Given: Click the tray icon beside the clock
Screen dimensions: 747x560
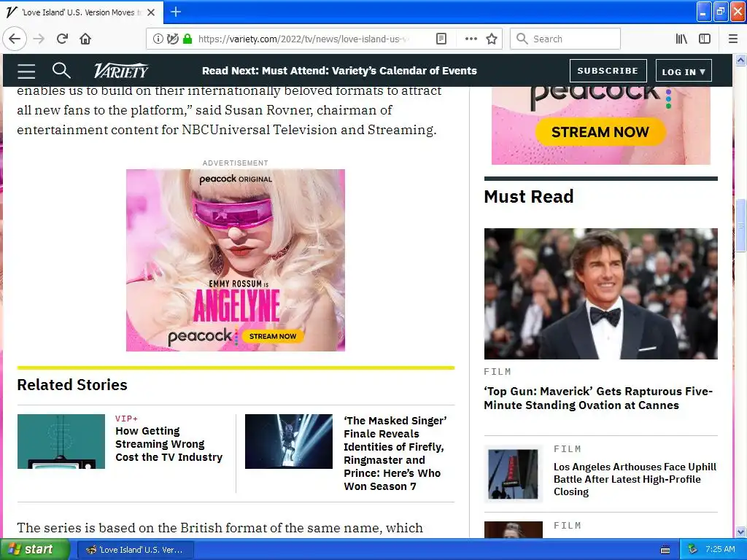Looking at the screenshot, I should 693,549.
